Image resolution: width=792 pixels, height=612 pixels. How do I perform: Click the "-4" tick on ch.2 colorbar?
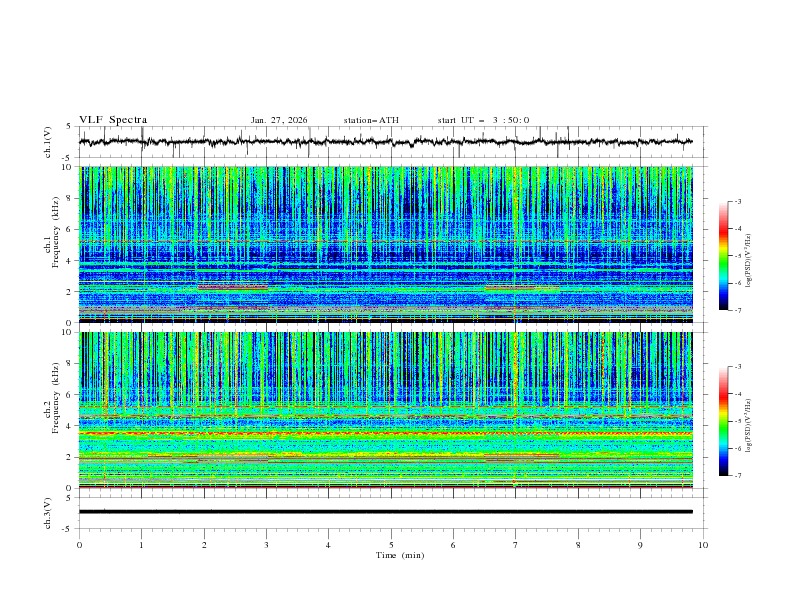pos(737,394)
